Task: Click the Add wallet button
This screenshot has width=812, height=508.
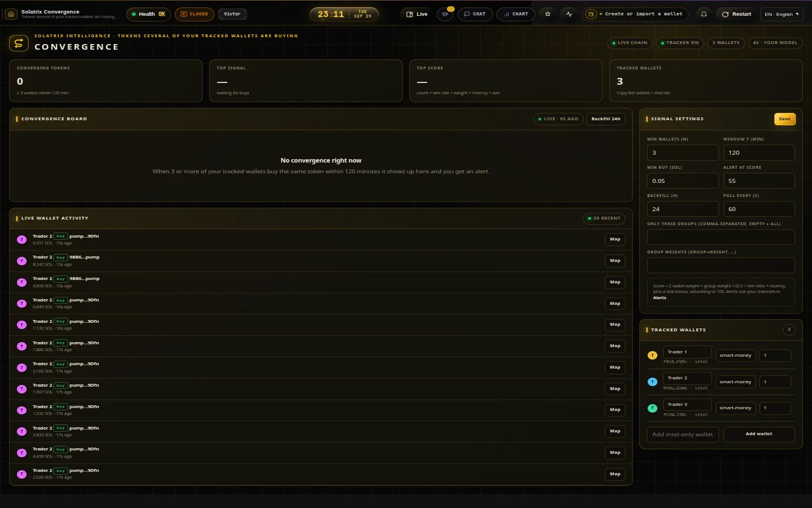Action: click(x=759, y=434)
